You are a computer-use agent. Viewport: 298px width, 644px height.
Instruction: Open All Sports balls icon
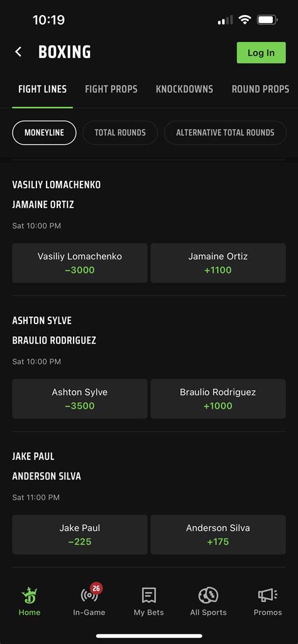pyautogui.click(x=208, y=595)
